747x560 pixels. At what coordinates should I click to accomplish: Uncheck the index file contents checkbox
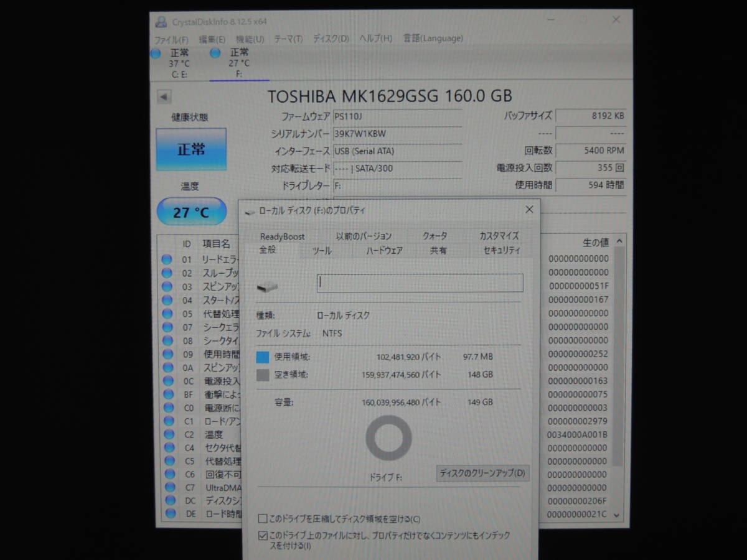pos(263,535)
